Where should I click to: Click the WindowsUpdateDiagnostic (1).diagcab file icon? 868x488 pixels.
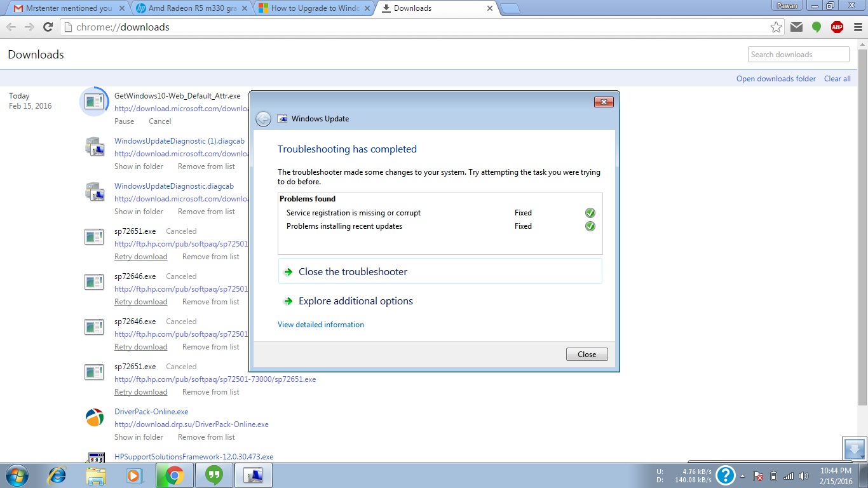click(94, 146)
